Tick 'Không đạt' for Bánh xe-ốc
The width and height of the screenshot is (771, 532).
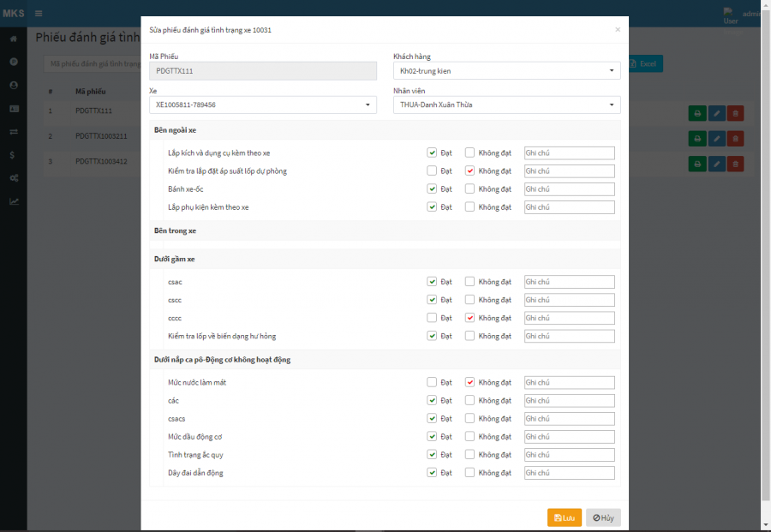(469, 189)
